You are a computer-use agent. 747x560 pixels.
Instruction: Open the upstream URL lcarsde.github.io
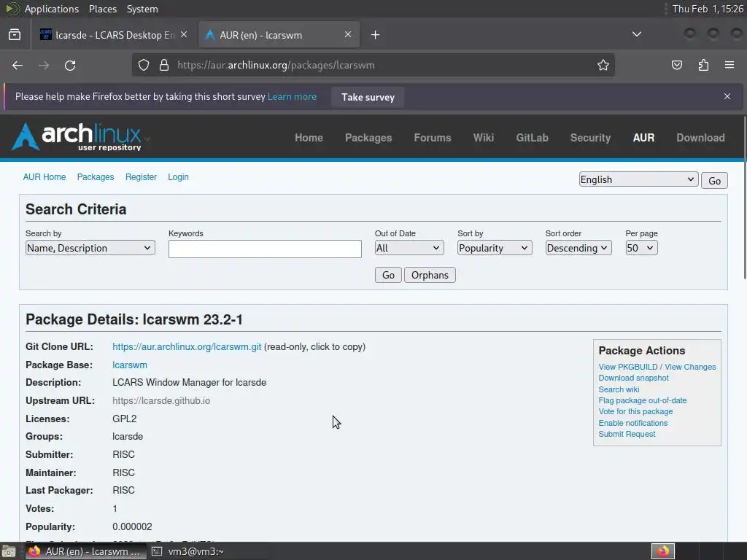click(161, 401)
